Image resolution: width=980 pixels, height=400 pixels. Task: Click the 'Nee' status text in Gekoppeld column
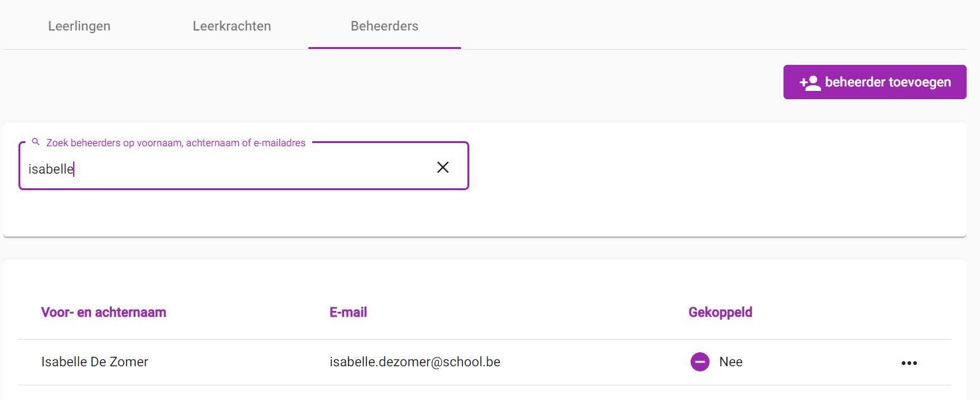(x=731, y=362)
